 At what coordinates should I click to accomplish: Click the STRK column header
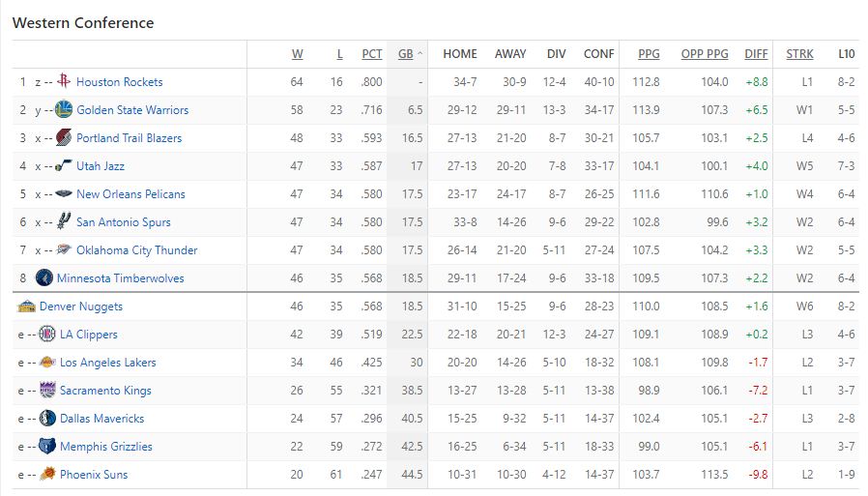click(799, 54)
